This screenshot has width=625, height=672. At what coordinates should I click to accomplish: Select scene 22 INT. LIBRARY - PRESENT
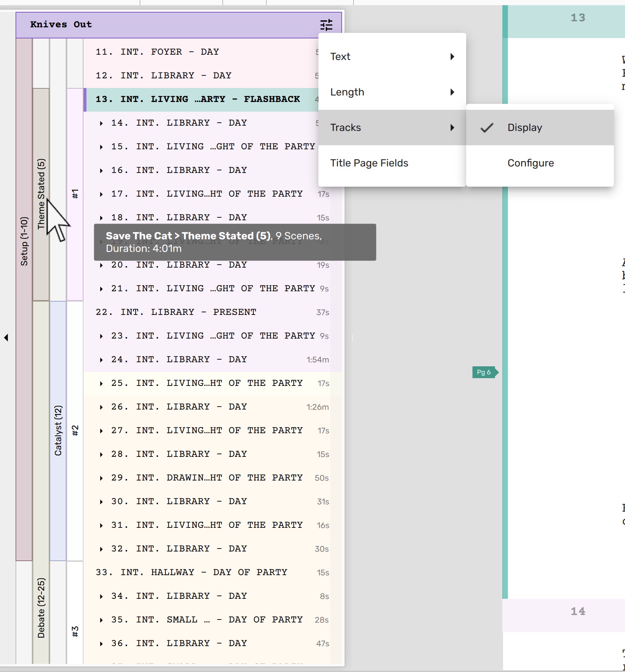coord(175,312)
